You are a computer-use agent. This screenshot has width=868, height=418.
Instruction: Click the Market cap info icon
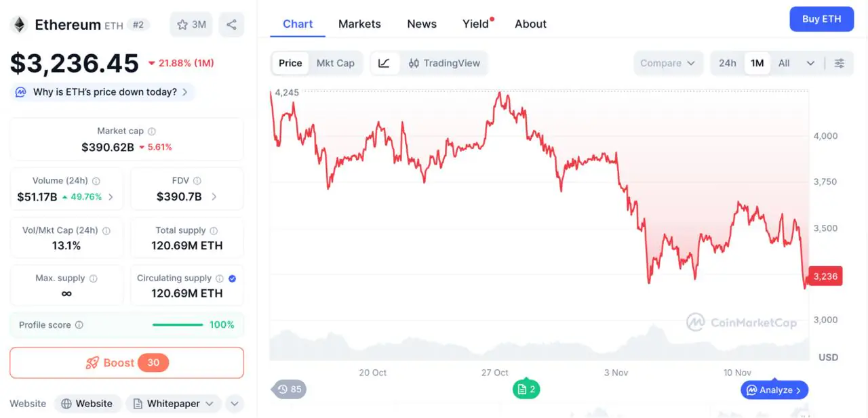click(152, 131)
